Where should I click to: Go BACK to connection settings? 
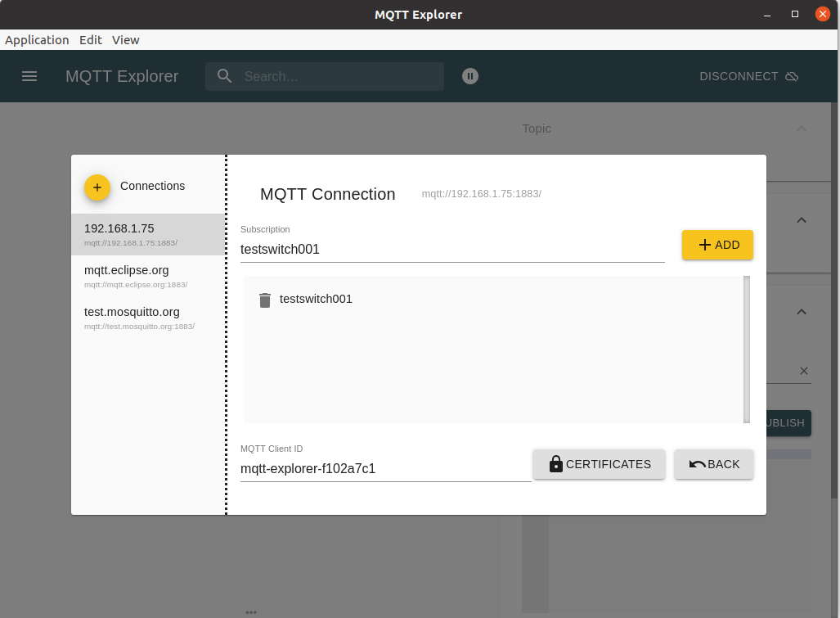point(713,464)
